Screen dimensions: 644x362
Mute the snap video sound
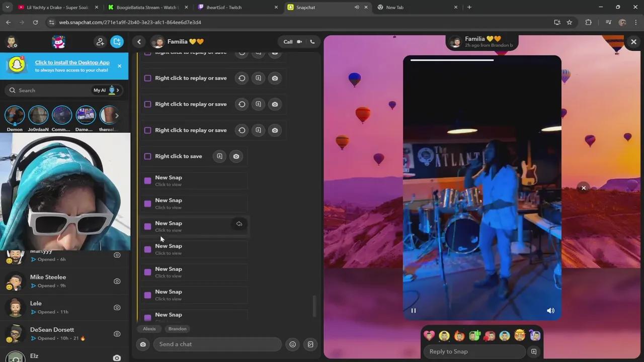(x=550, y=311)
